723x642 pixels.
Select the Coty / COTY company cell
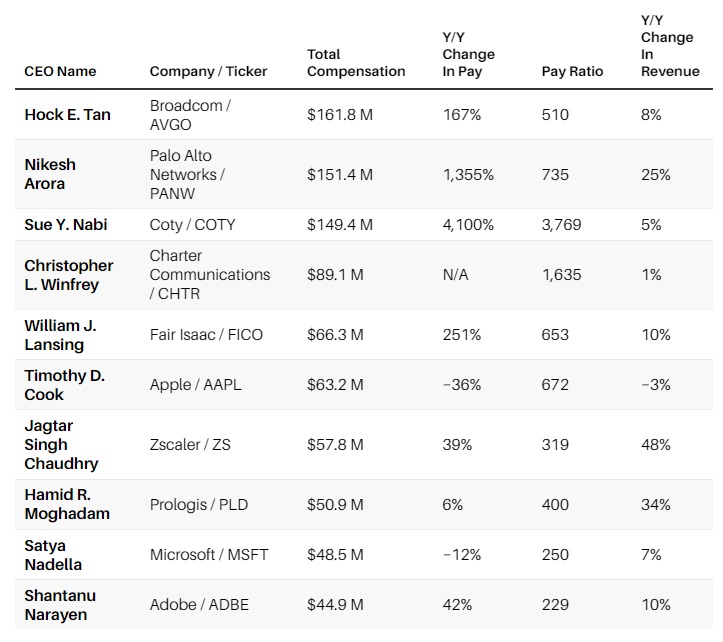(192, 224)
